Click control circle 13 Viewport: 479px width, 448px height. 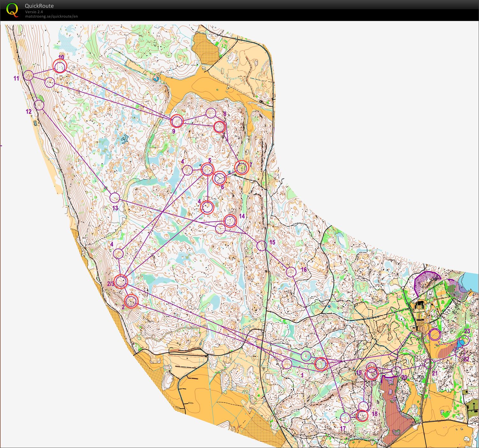(x=115, y=198)
